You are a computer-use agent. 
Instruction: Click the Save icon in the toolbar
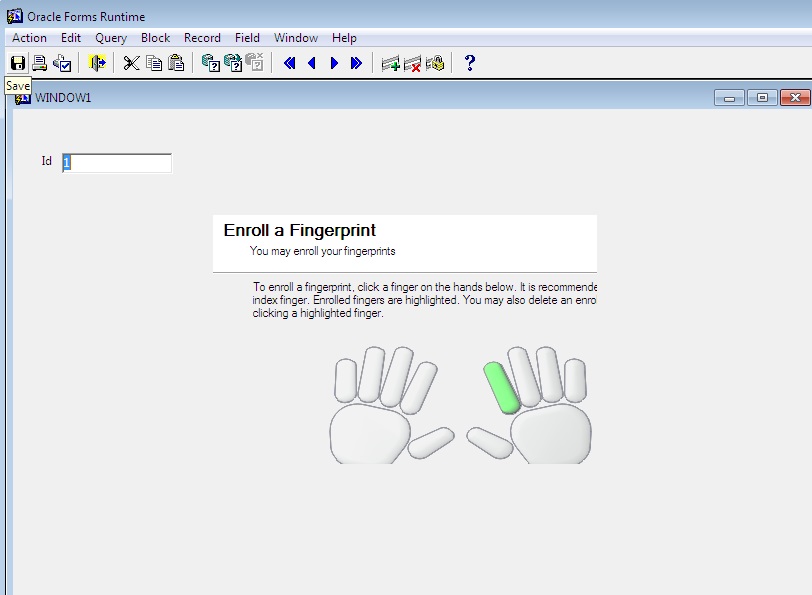pyautogui.click(x=17, y=63)
